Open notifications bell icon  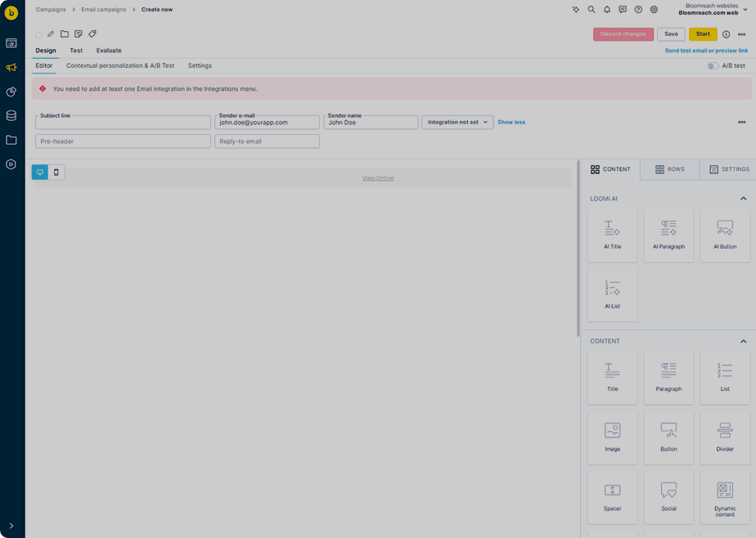click(x=607, y=10)
